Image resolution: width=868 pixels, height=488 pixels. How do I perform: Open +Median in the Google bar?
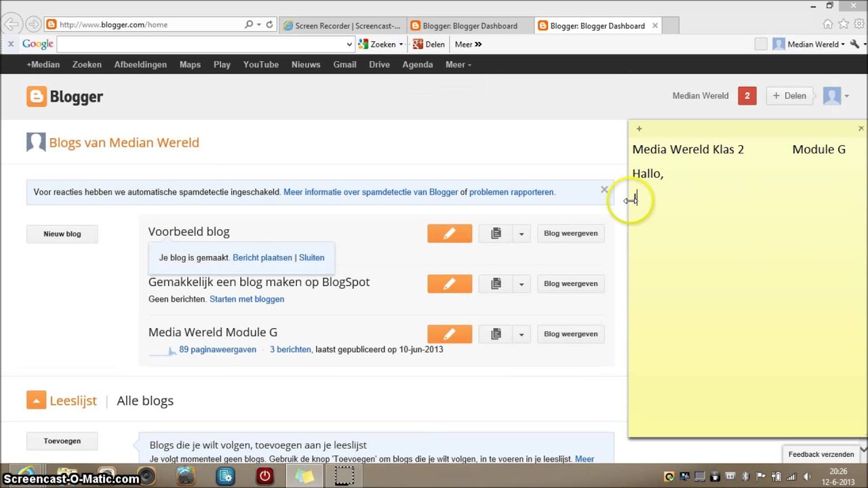[x=43, y=64]
